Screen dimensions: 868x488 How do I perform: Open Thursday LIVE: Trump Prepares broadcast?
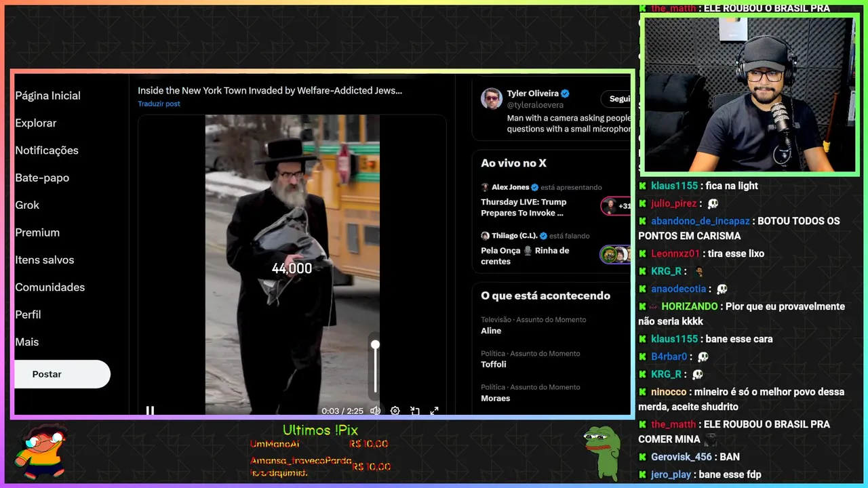(x=524, y=207)
